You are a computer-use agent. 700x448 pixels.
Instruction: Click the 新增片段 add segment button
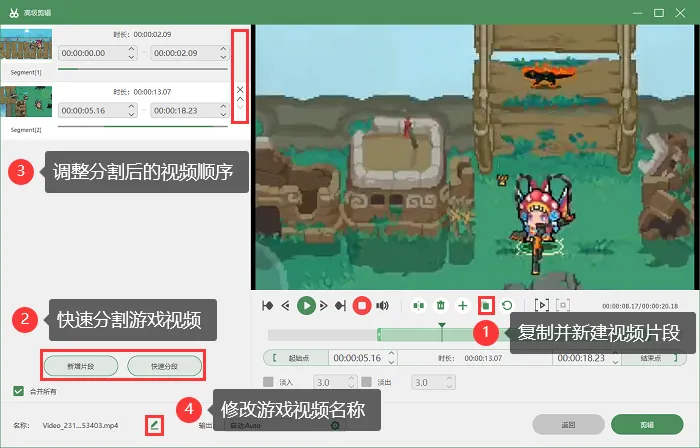click(x=81, y=366)
